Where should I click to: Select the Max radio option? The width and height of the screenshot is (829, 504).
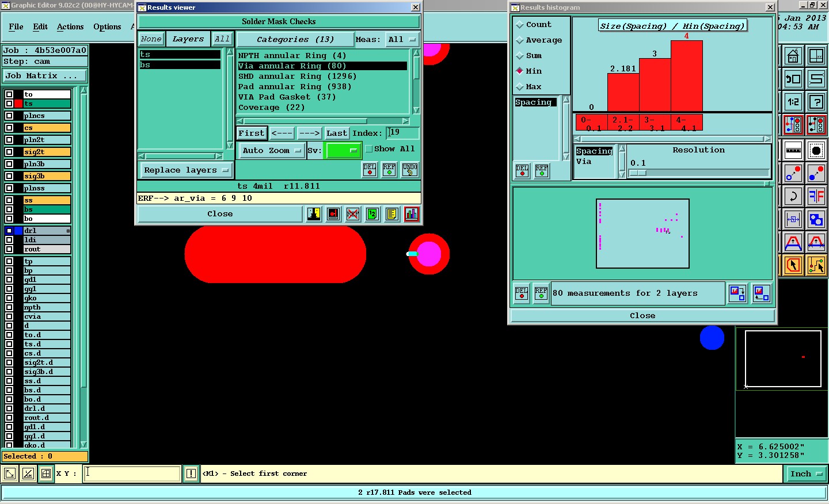pos(520,87)
